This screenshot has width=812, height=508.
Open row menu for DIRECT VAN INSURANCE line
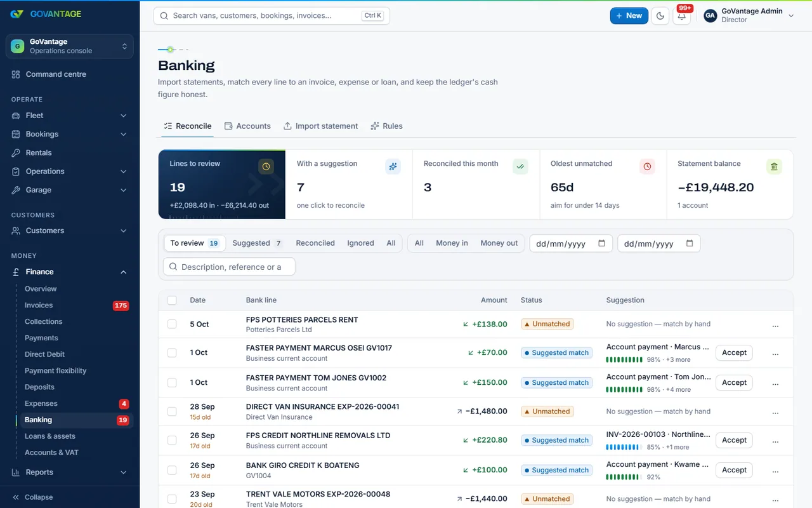coord(775,413)
